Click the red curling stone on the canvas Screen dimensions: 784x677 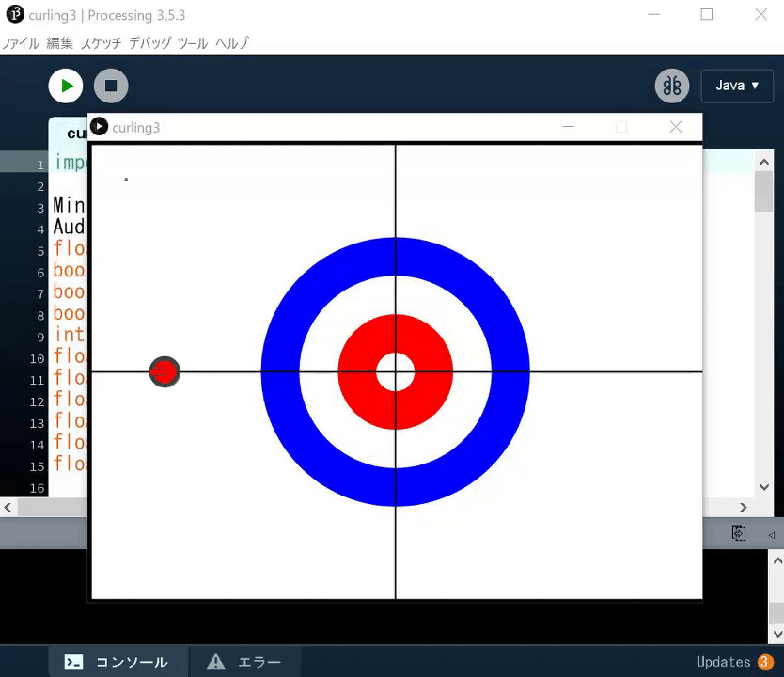click(x=165, y=371)
